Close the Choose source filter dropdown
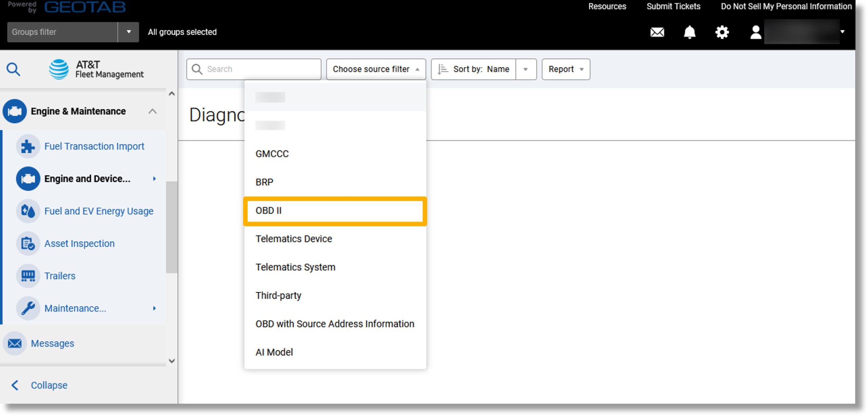This screenshot has height=416, width=868. [x=376, y=69]
